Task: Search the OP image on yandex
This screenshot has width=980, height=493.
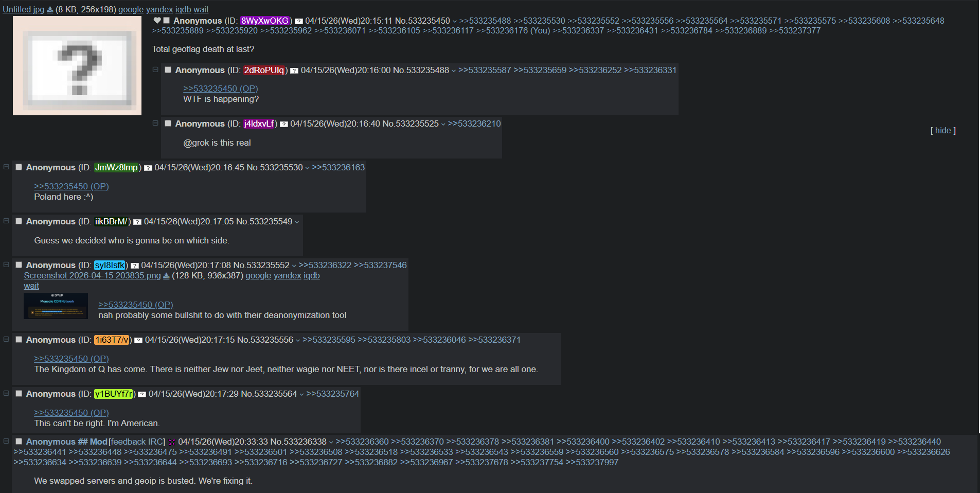Action: (159, 9)
